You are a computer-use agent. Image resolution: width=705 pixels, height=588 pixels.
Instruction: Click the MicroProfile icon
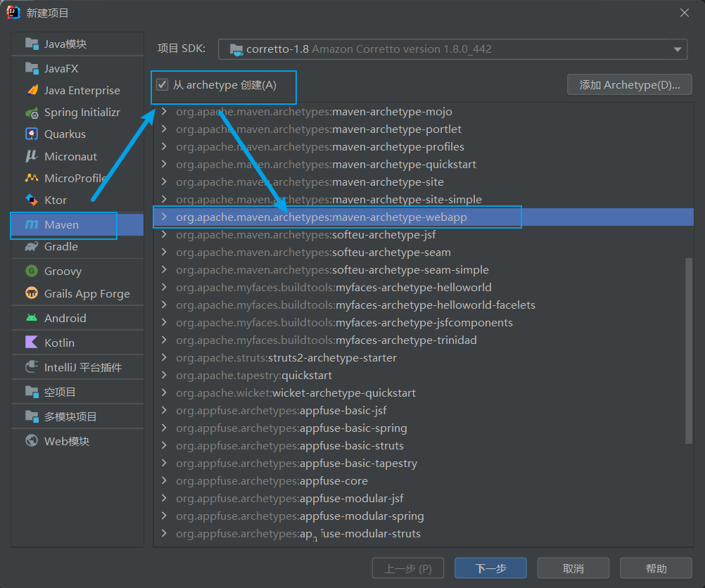pyautogui.click(x=32, y=178)
